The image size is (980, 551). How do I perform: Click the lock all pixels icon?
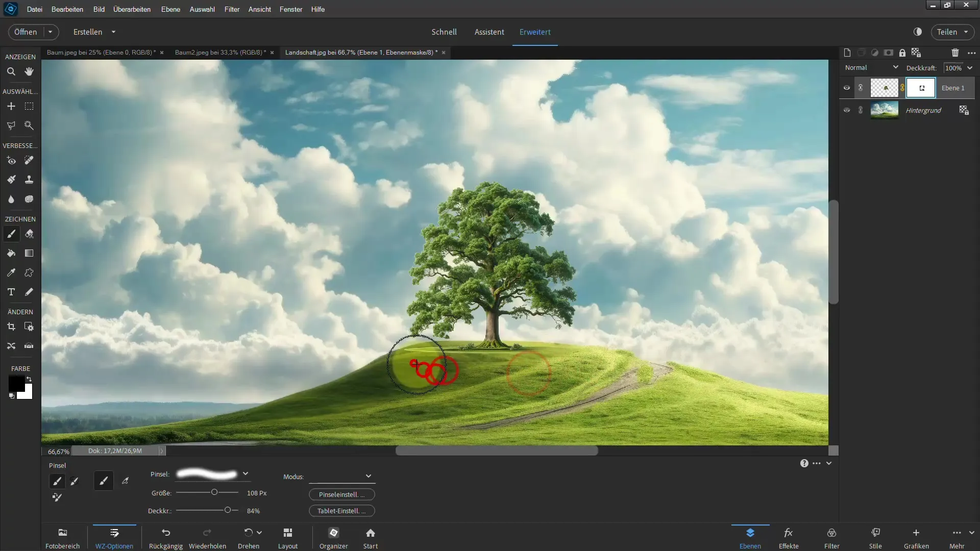pos(902,53)
